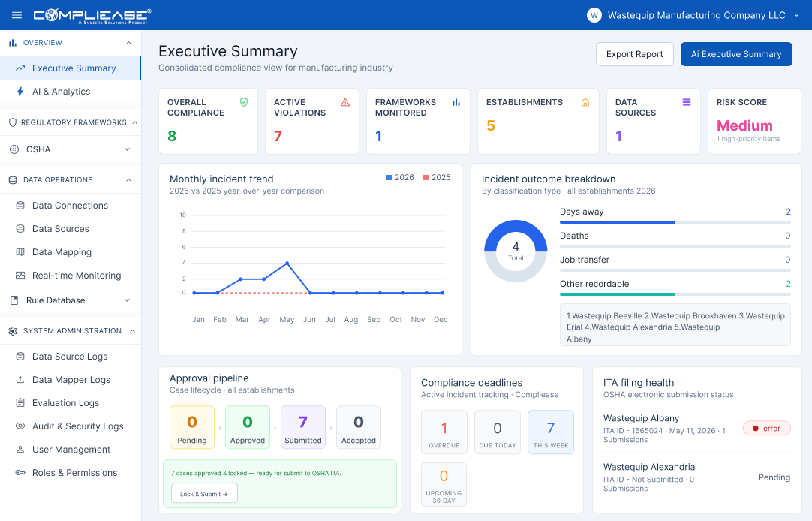Click the Lock & Submit button
The height and width of the screenshot is (521, 812).
pos(204,493)
